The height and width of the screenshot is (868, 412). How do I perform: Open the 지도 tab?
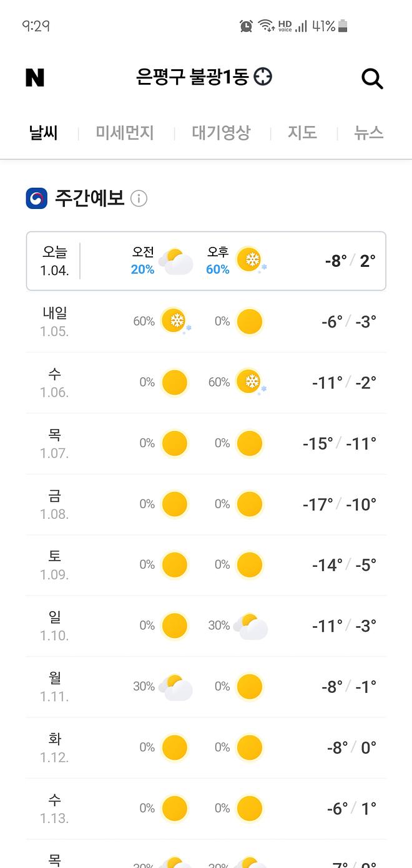[x=302, y=132]
